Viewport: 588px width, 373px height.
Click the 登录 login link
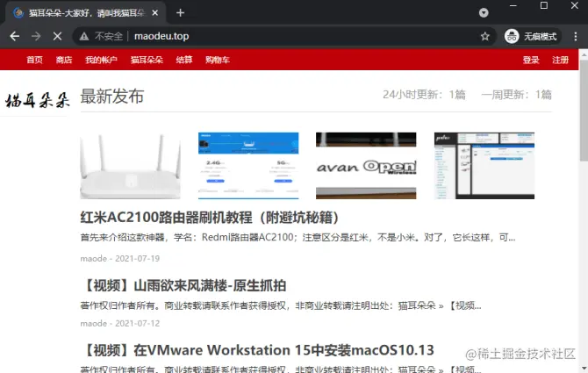(531, 60)
